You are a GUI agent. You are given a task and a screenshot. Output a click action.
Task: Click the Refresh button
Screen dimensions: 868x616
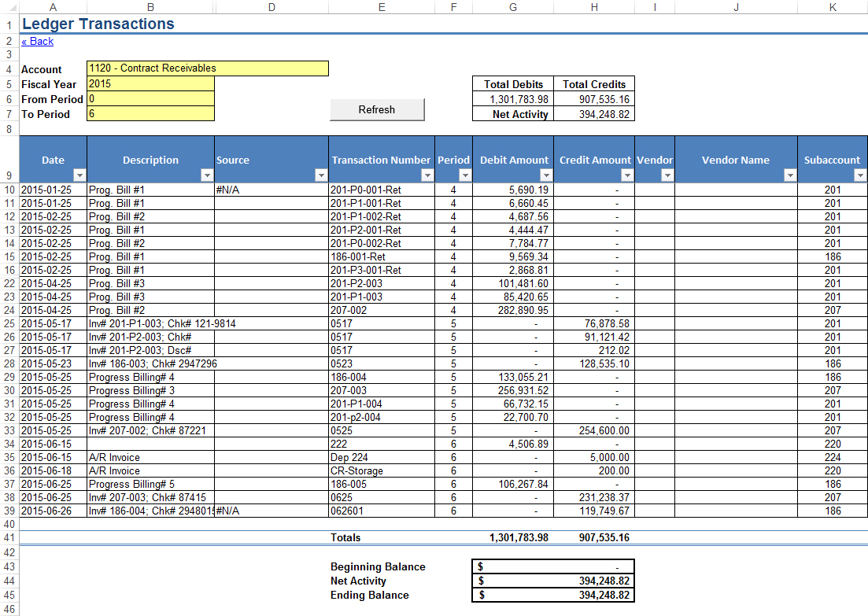377,109
